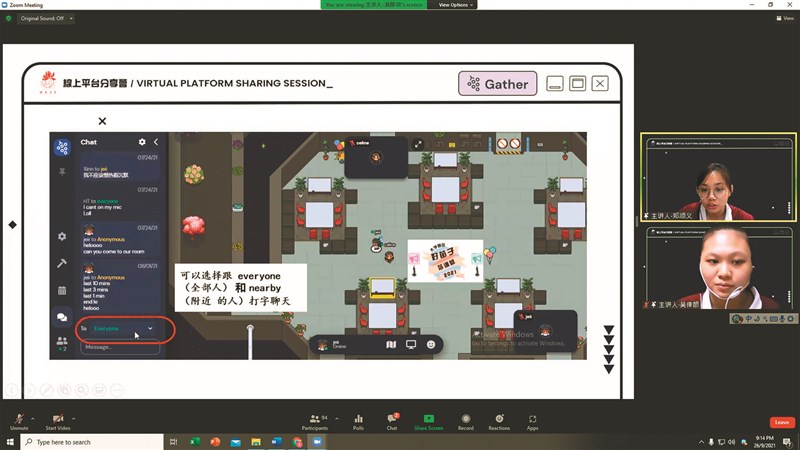
Task: Click the IME toolbar microphone icon
Action: coord(782,319)
